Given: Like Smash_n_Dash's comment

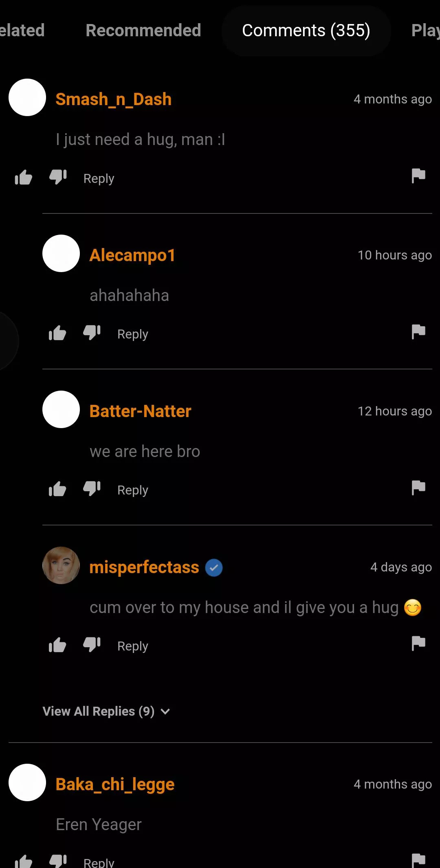Looking at the screenshot, I should point(23,178).
